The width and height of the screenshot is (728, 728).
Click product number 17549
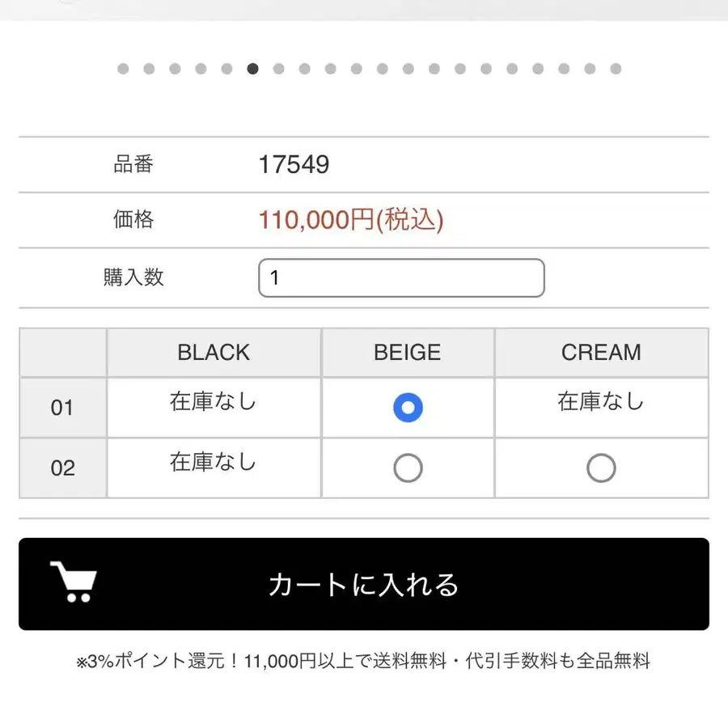[294, 165]
